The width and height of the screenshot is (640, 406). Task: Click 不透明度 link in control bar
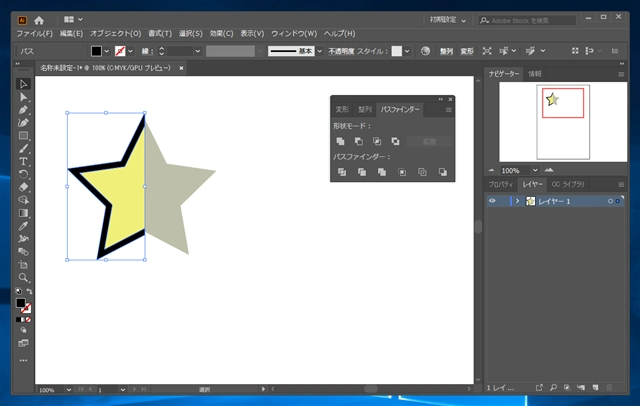(x=341, y=51)
